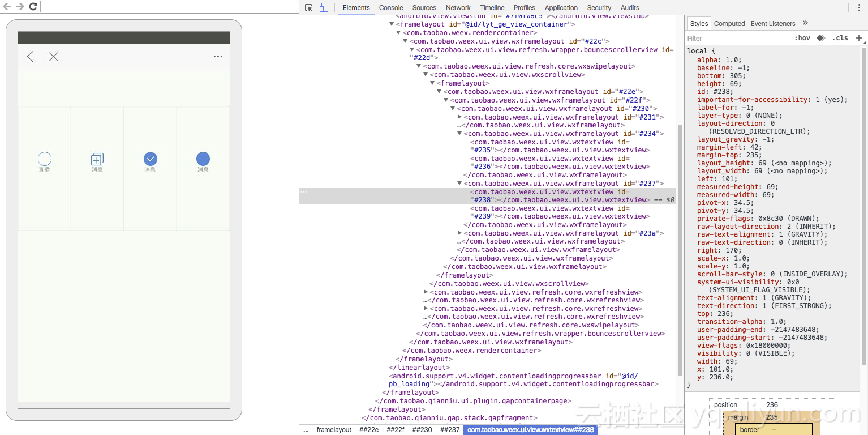Tap the 直播 circle icon
This screenshot has height=435, width=868.
(44, 159)
